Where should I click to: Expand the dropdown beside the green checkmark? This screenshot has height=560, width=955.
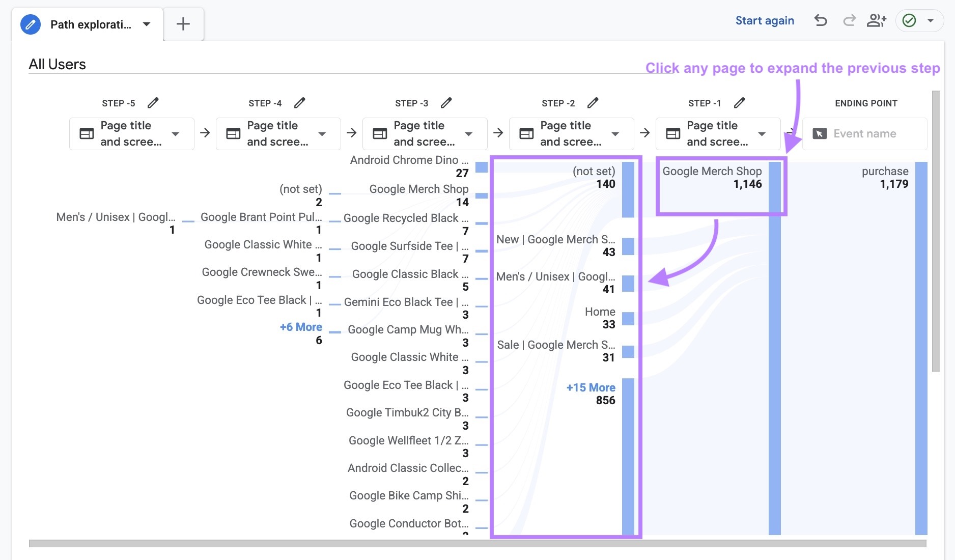[931, 21]
